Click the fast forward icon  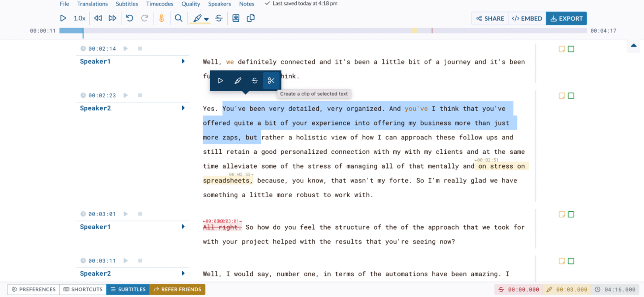tap(113, 18)
